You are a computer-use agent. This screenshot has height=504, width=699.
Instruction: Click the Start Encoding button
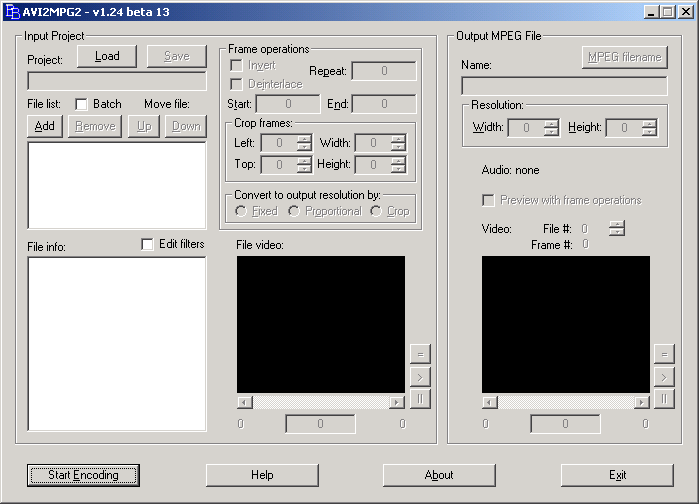(x=83, y=475)
